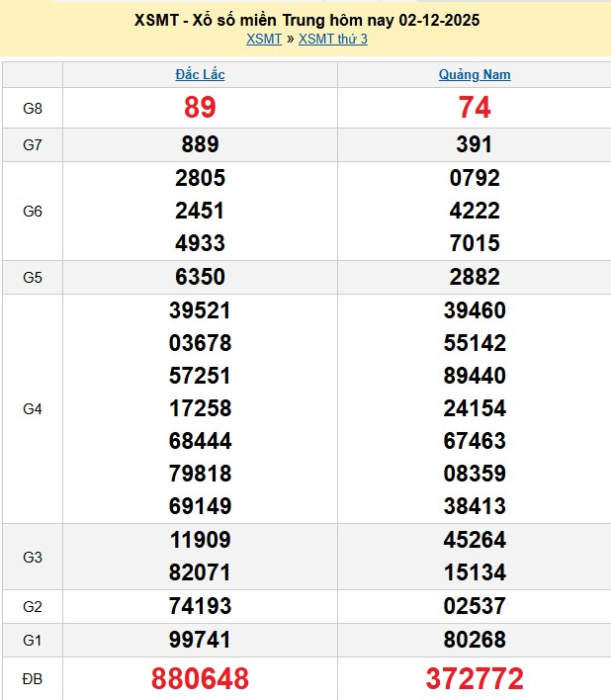Open the Quảng Nam province link
Image resolution: width=611 pixels, height=700 pixels.
coord(475,74)
